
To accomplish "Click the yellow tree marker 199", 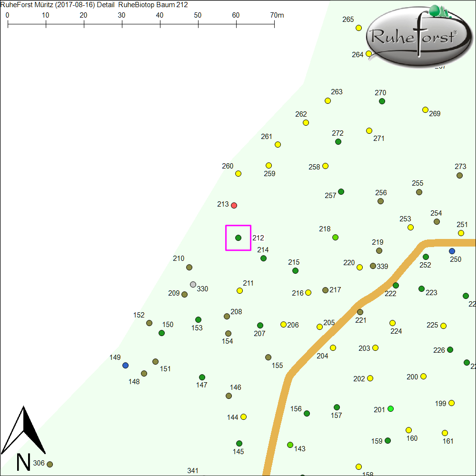I will click(x=451, y=403).
